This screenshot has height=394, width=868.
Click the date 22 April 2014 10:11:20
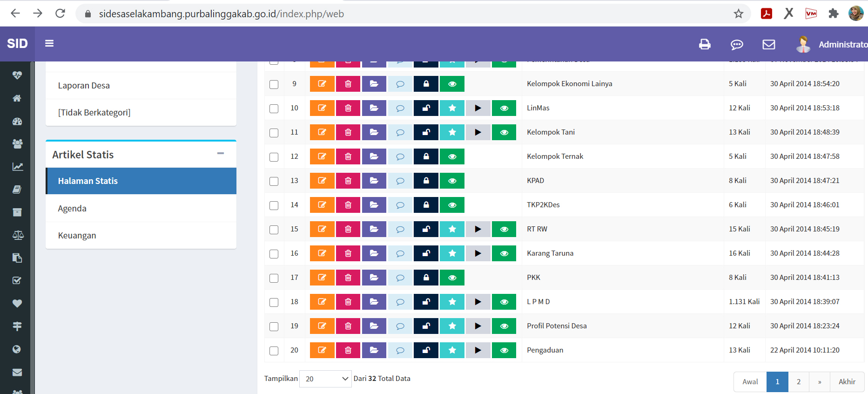click(x=805, y=350)
